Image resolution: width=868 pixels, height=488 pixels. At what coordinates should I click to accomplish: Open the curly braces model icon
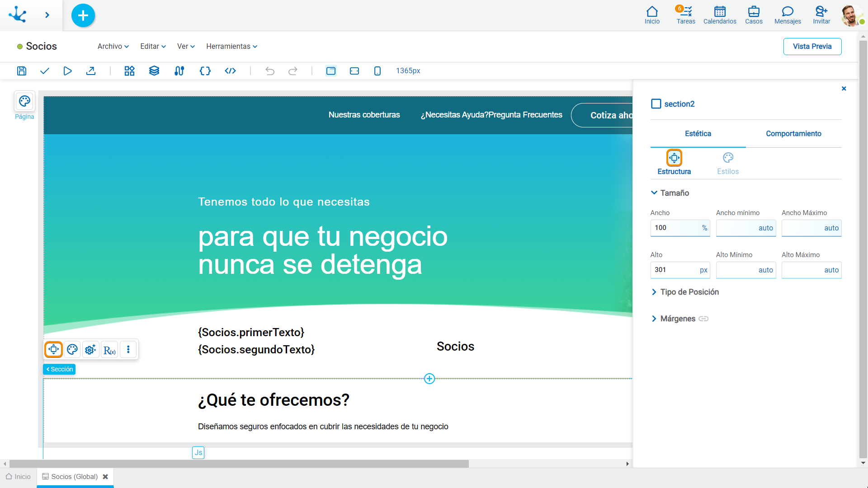coord(205,71)
